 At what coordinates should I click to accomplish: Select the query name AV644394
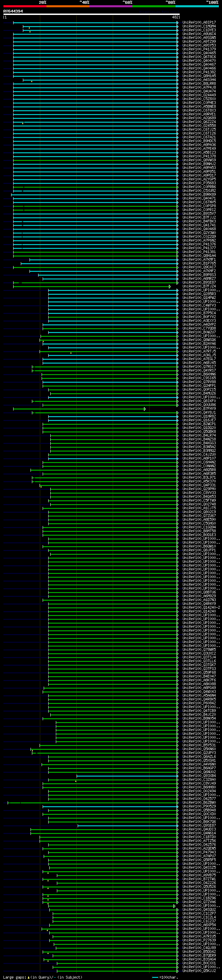coord(13,11)
